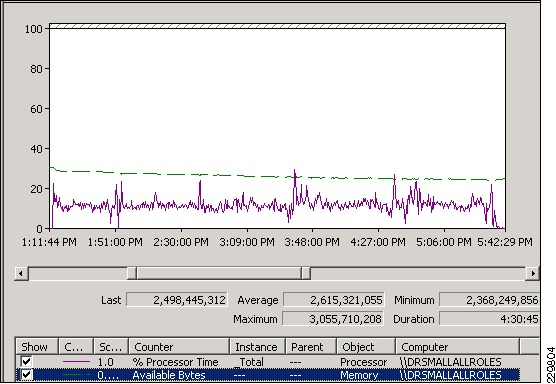Sort by the Instance column header
Image resolution: width=556 pixels, height=384 pixels.
[257, 346]
